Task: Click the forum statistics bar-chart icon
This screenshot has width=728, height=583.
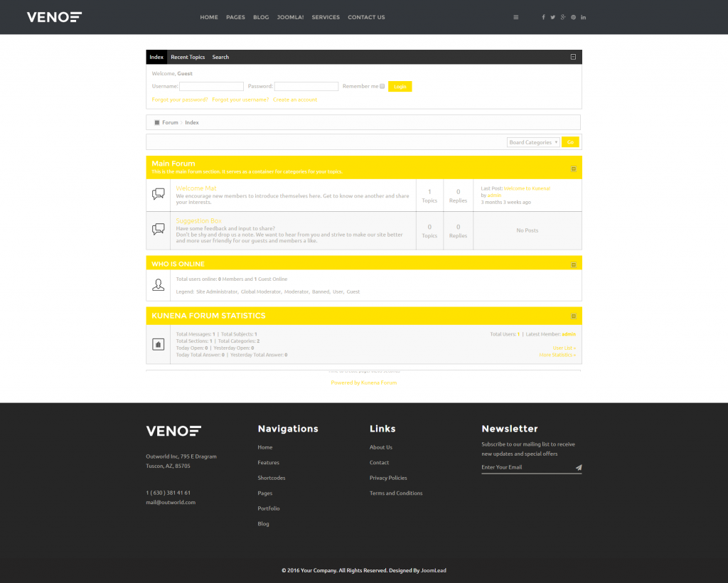Action: click(158, 343)
